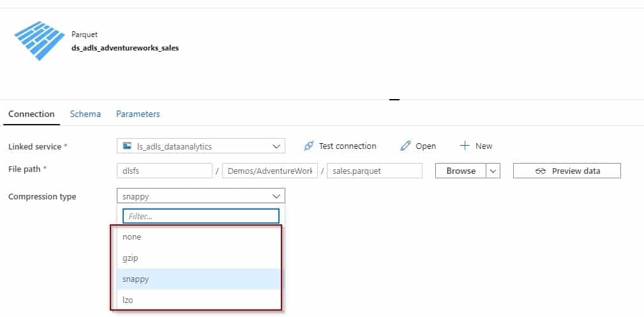Screen dimensions: 644x317
Task: Click the Compression type label
Action: (42, 197)
